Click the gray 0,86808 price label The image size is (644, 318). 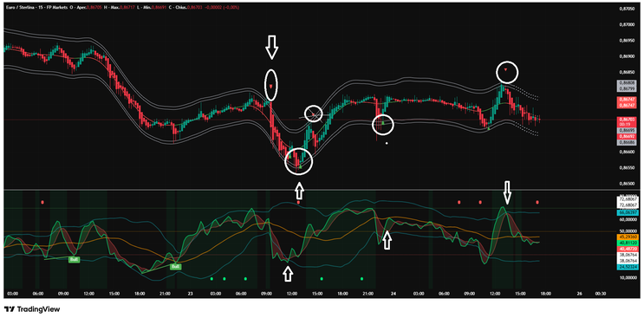click(x=627, y=83)
